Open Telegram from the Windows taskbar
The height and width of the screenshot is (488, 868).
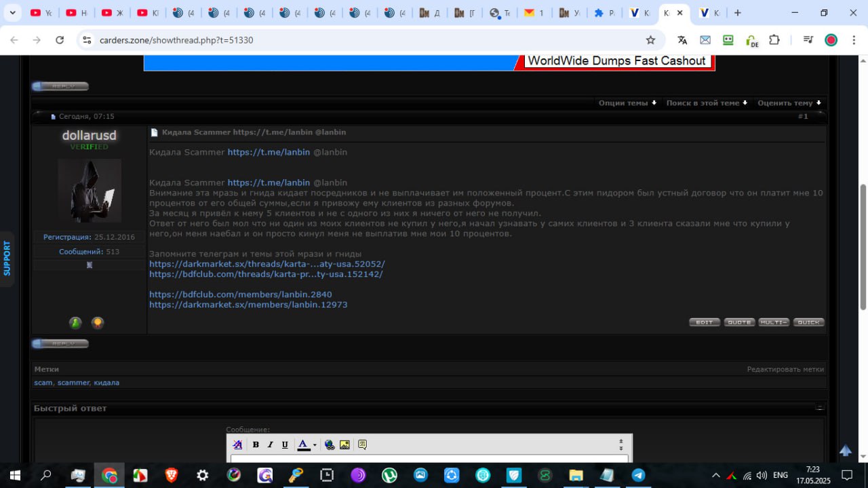[638, 475]
